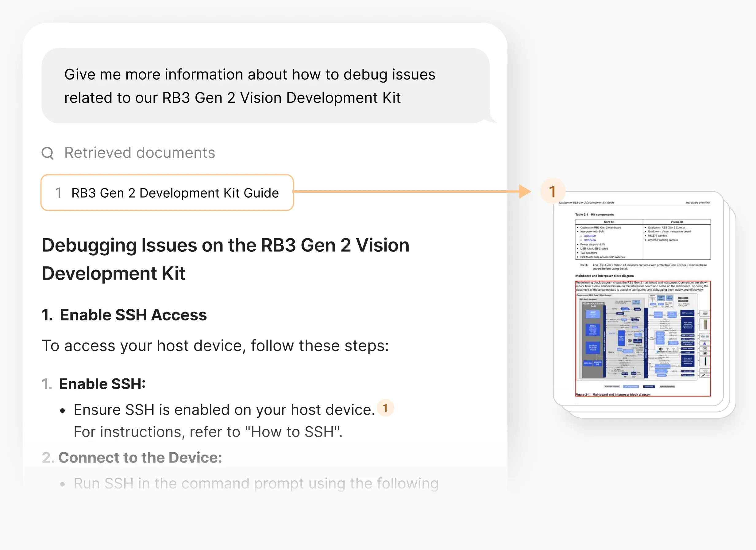Click the 'Connect to the Device:' step
The height and width of the screenshot is (550, 756).
point(140,457)
